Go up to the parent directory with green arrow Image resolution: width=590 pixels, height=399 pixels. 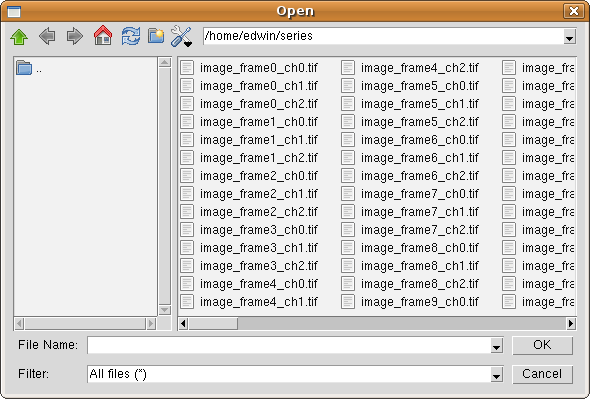tap(19, 37)
